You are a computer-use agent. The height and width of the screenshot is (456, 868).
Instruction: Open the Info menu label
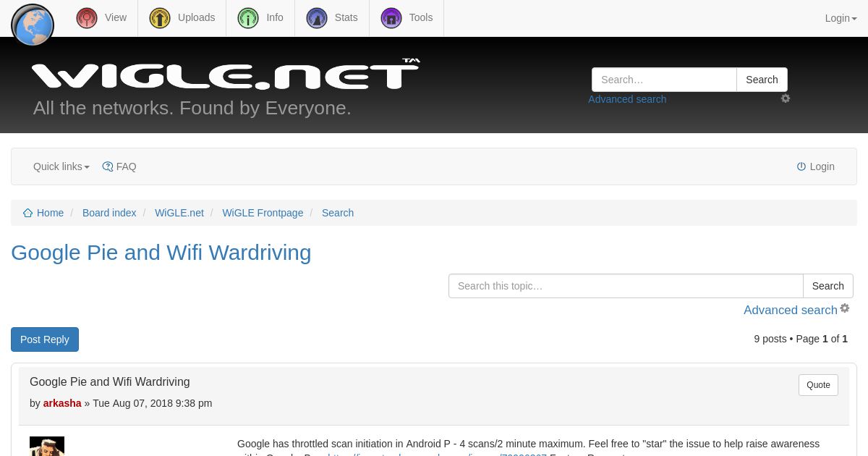pos(275,17)
